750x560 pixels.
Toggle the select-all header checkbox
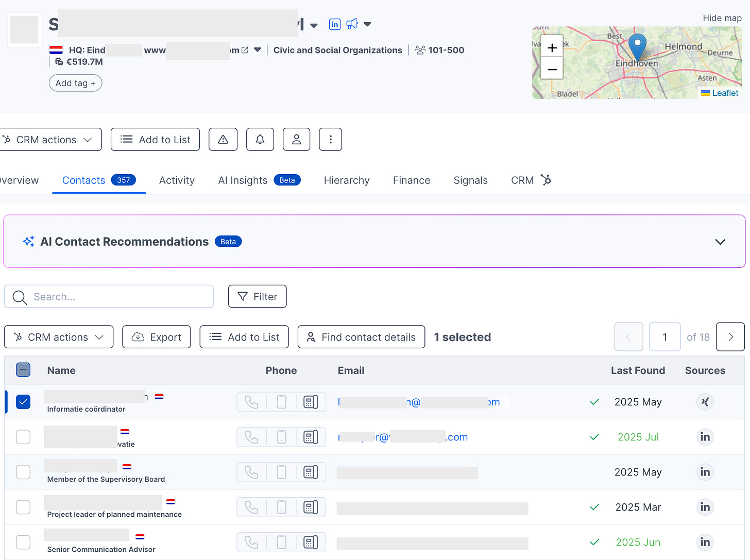(x=23, y=370)
